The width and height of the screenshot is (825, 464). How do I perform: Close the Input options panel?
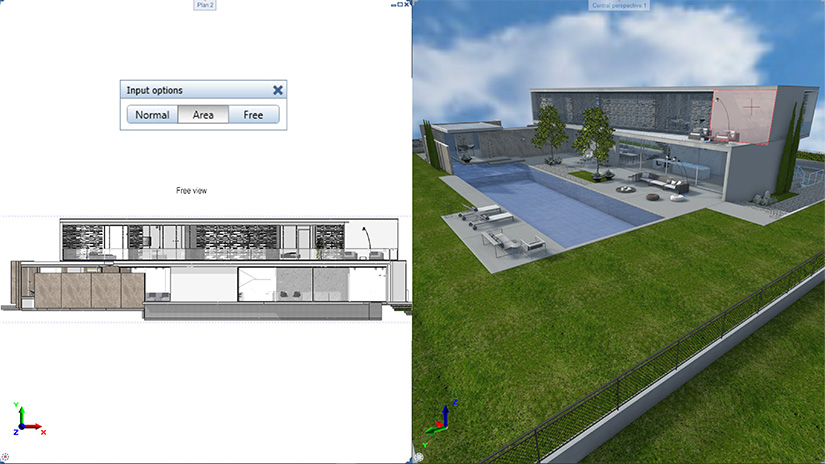pyautogui.click(x=278, y=90)
